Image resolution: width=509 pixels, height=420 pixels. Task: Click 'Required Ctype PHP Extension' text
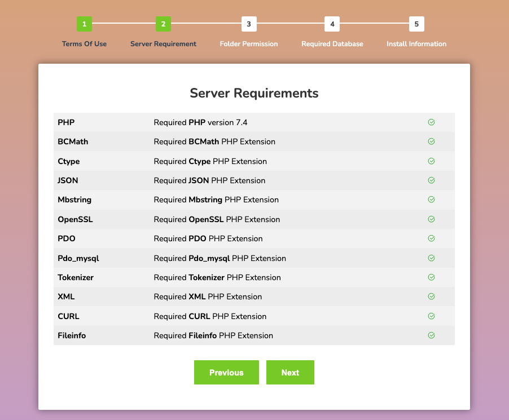point(210,161)
